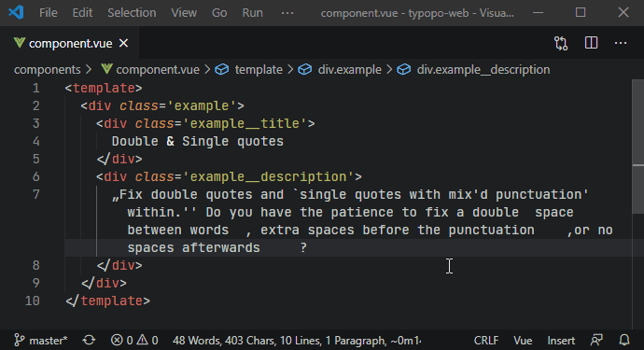Open Problems panel via errors and warnings count

click(134, 340)
